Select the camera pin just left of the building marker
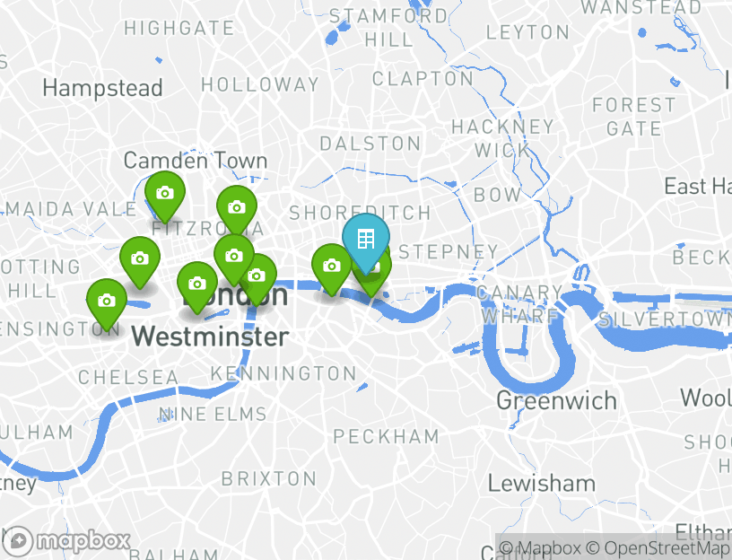The width and height of the screenshot is (732, 560). coord(331,267)
